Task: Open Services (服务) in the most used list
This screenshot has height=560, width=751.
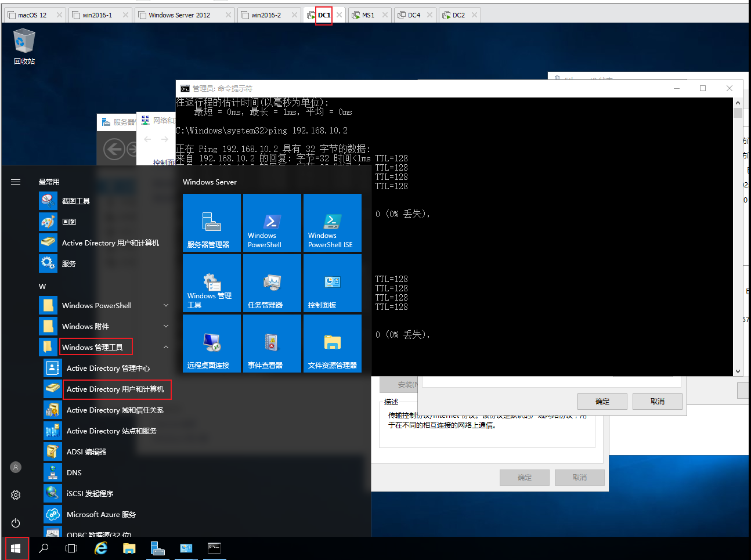Action: (x=48, y=263)
